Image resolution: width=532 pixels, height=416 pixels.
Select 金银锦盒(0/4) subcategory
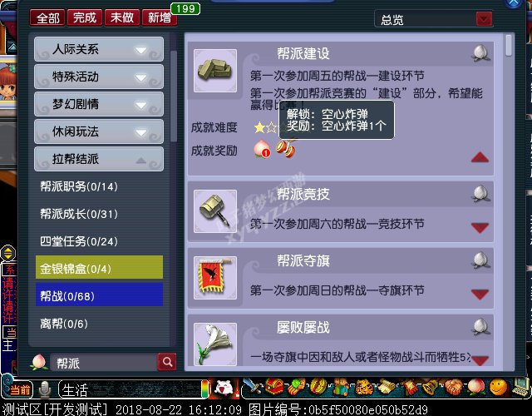click(99, 269)
